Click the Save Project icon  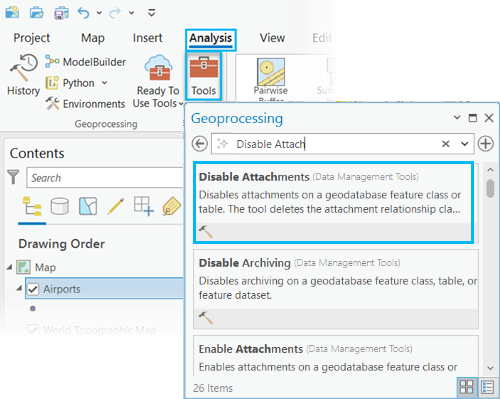click(61, 13)
